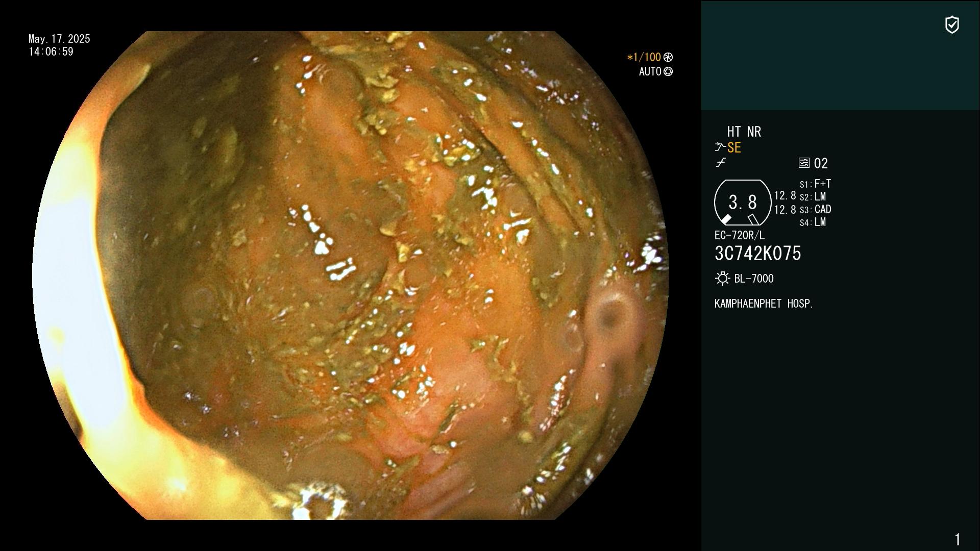The image size is (980, 551).
Task: Click the *1/100 shutter value
Action: tap(644, 57)
